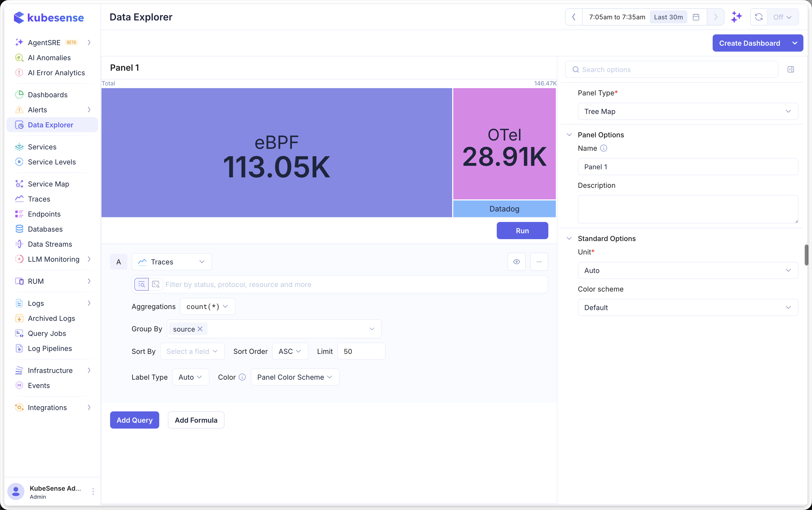
Task: Open the calendar date picker icon
Action: [x=696, y=17]
